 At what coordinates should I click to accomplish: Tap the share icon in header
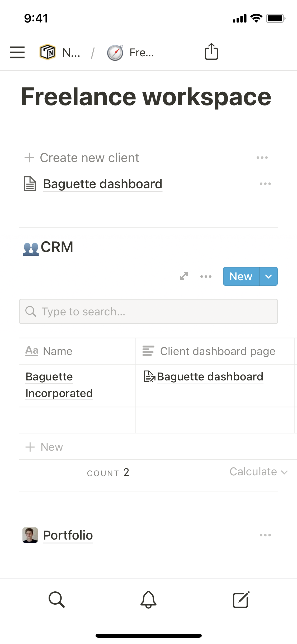(x=211, y=52)
